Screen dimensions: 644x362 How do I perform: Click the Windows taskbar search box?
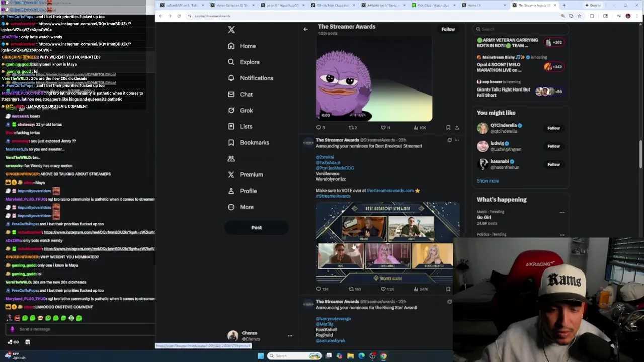[x=295, y=356]
